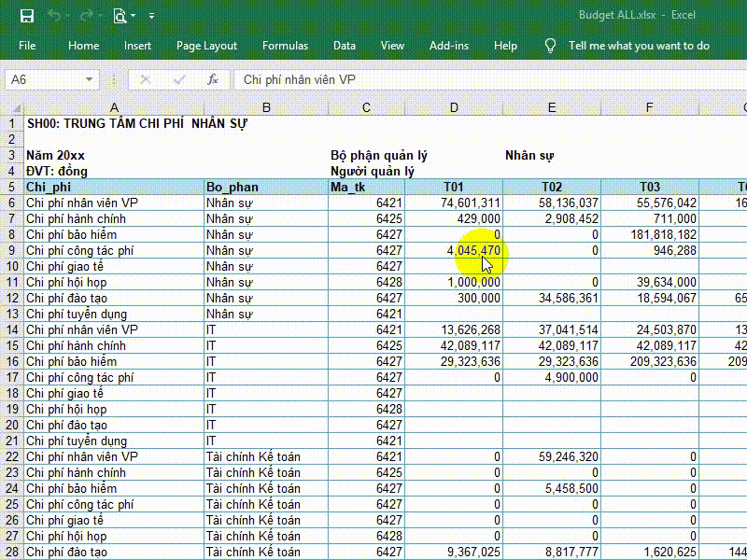Image resolution: width=747 pixels, height=560 pixels.
Task: Click the Insert Function fx icon
Action: tap(213, 80)
